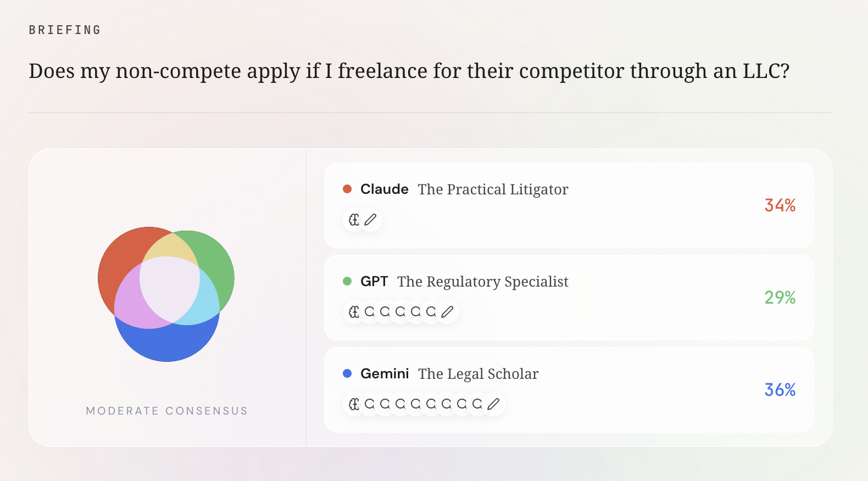Click the pencil icon in GPT's row

[447, 312]
